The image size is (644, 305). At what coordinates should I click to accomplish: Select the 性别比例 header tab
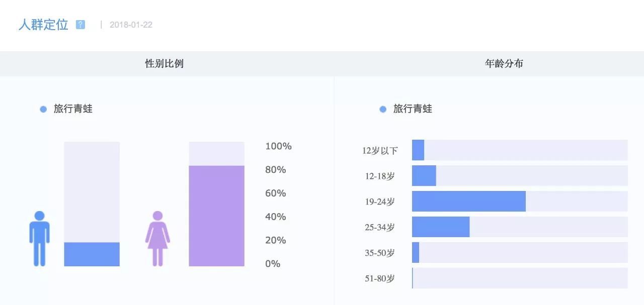coord(164,64)
